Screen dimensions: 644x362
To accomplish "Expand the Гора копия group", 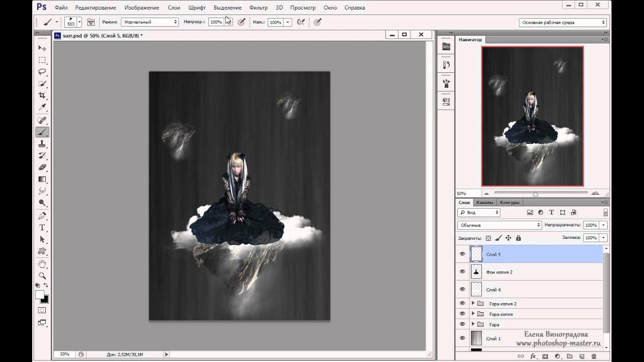I will click(x=473, y=314).
